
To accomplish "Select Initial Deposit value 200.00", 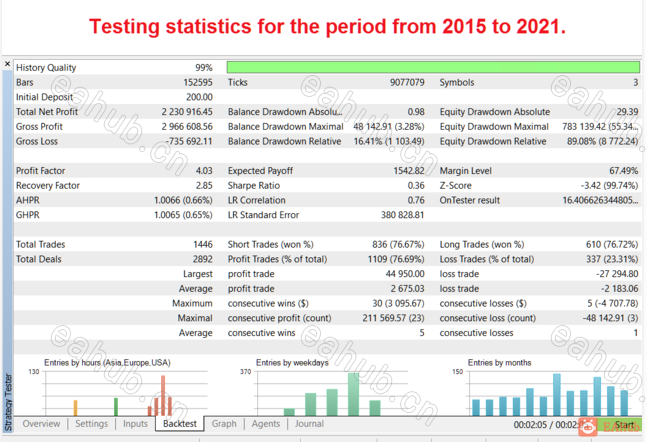I will (199, 97).
